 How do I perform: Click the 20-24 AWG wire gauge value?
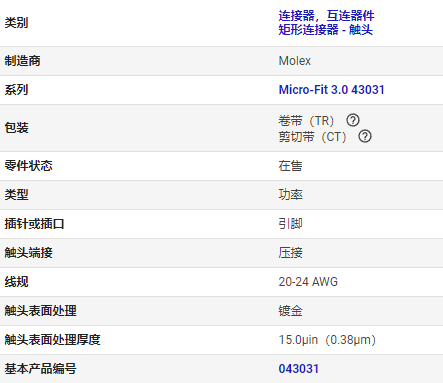(x=308, y=282)
